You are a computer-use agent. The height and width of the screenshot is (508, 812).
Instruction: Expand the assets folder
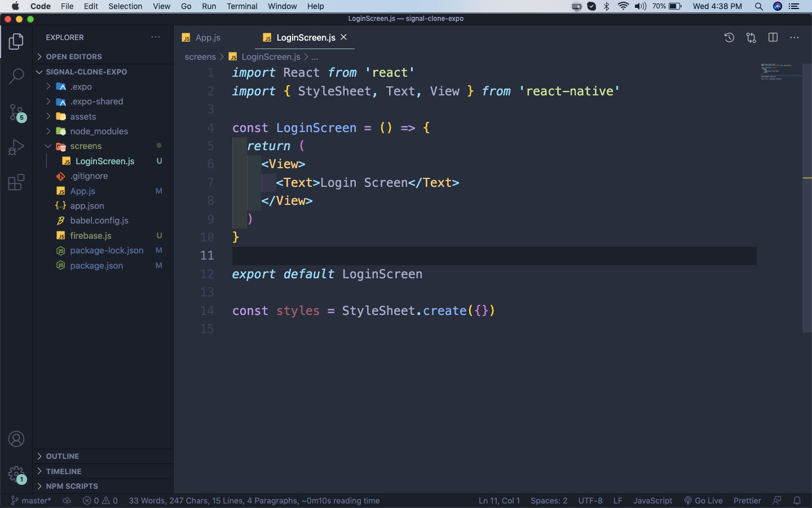103,116
